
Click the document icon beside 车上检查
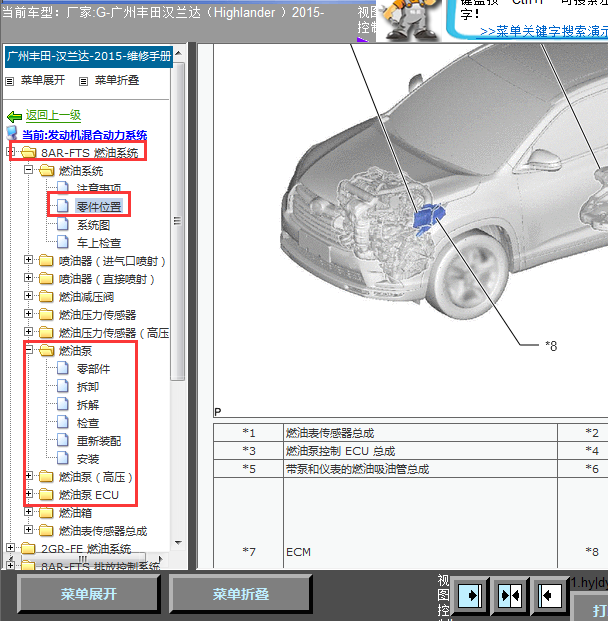[x=63, y=242]
